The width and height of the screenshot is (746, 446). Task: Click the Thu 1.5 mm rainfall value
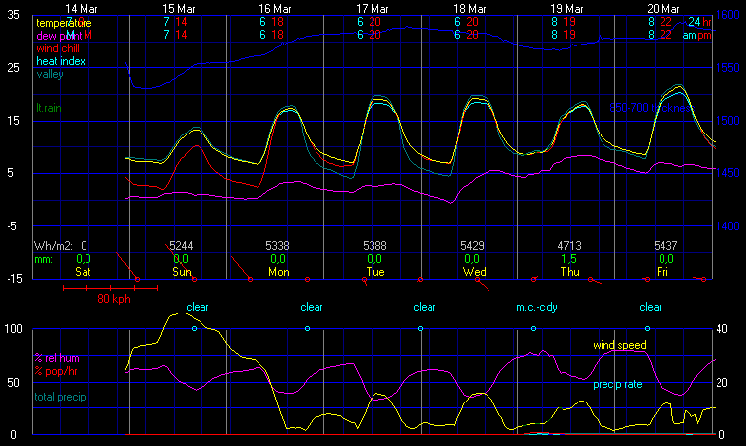pyautogui.click(x=568, y=258)
